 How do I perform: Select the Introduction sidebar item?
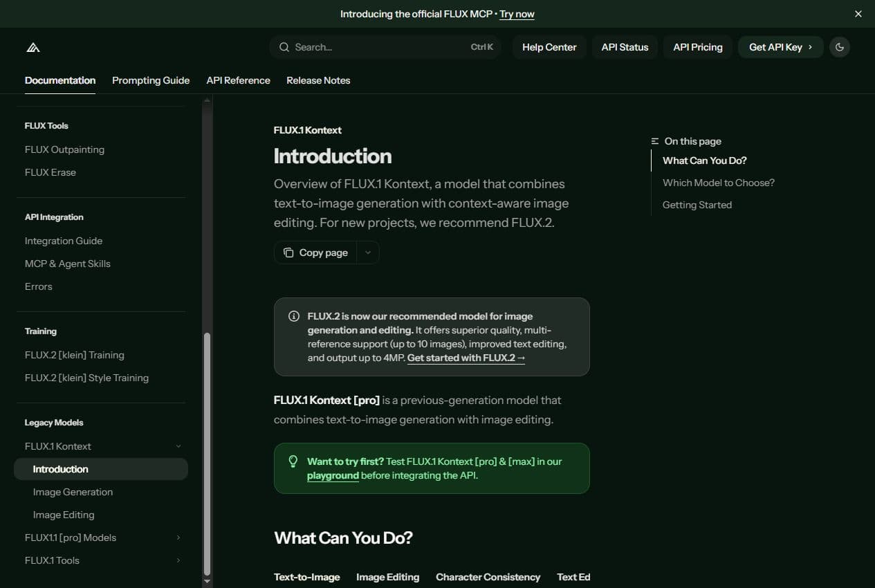101,469
